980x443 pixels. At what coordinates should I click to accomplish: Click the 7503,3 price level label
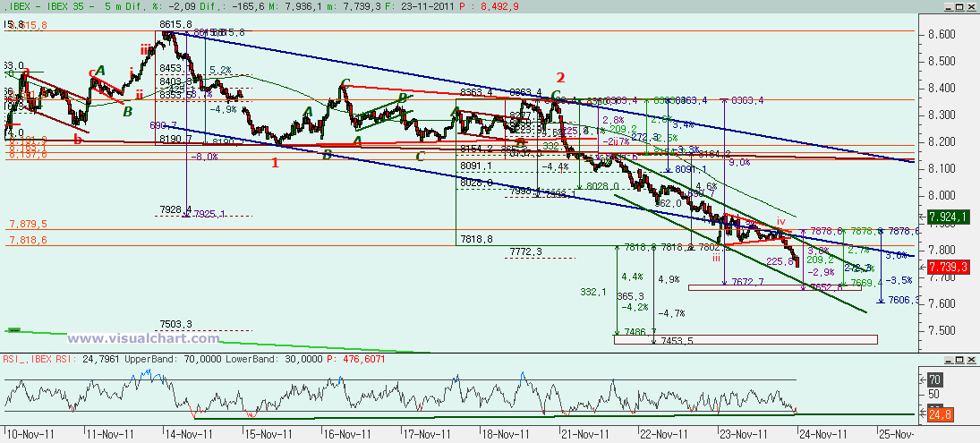click(x=175, y=324)
